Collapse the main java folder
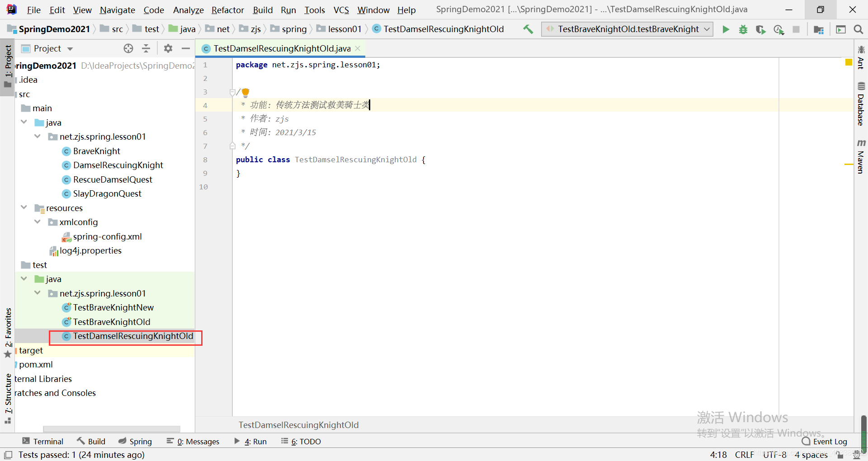 tap(24, 122)
